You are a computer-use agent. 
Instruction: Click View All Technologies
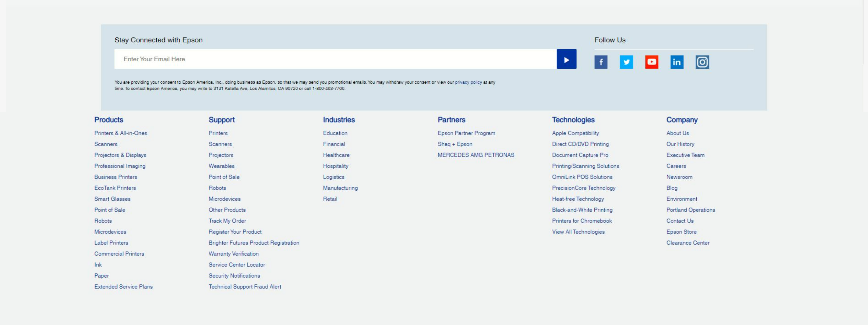tap(578, 232)
